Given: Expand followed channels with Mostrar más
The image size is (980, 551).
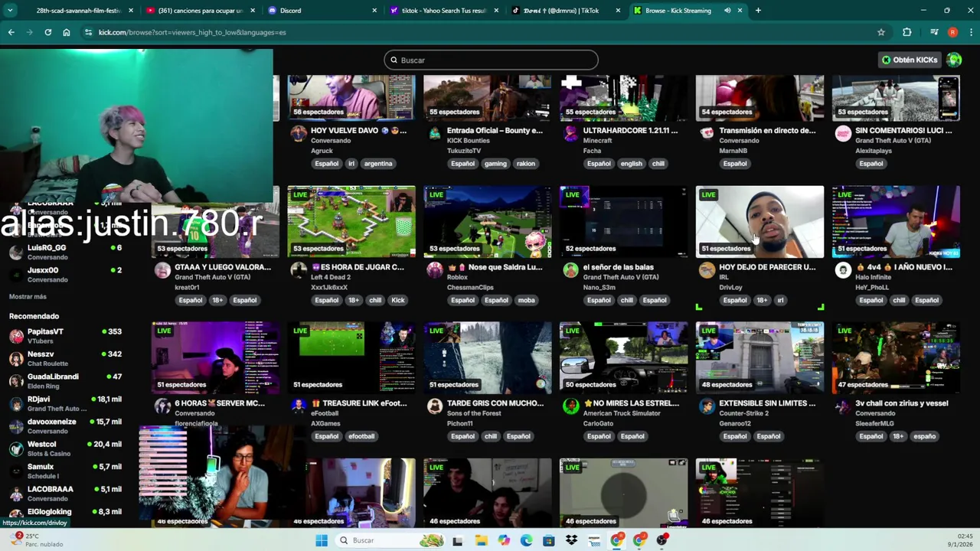Looking at the screenshot, I should click(28, 296).
